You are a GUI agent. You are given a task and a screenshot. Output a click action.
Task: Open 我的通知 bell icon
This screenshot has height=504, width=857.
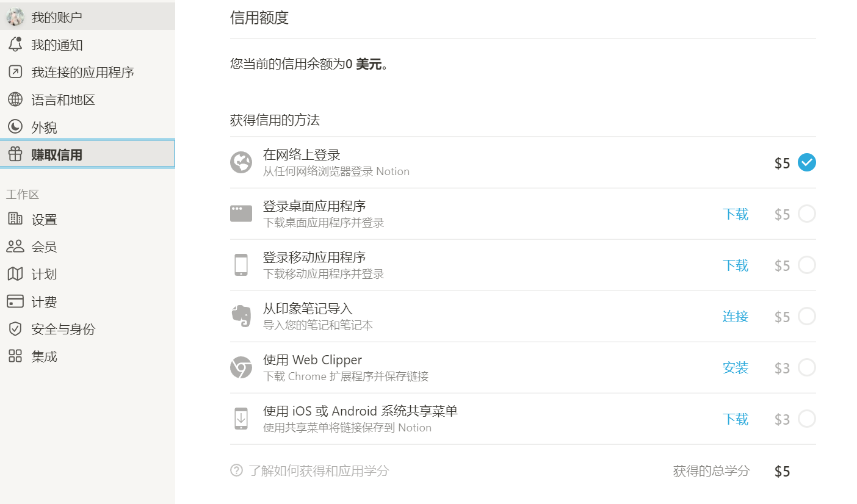tap(15, 45)
